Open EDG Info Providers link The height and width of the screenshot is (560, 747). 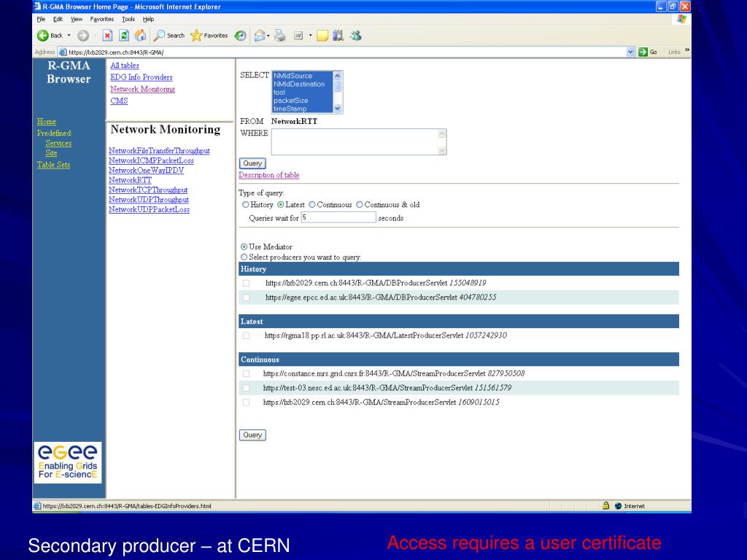[x=142, y=77]
